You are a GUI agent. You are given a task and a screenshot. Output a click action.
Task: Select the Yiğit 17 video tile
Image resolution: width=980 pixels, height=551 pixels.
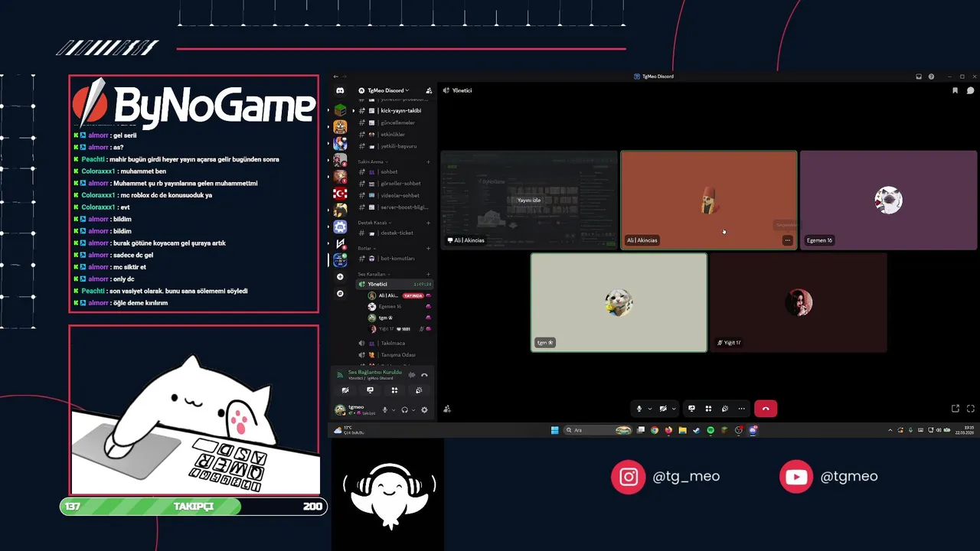pyautogui.click(x=799, y=302)
